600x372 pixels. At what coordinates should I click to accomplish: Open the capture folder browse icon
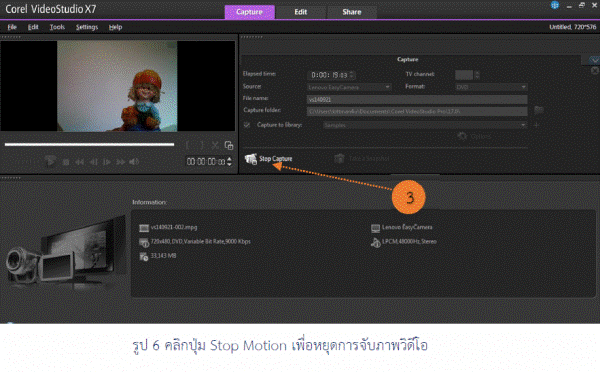(539, 111)
